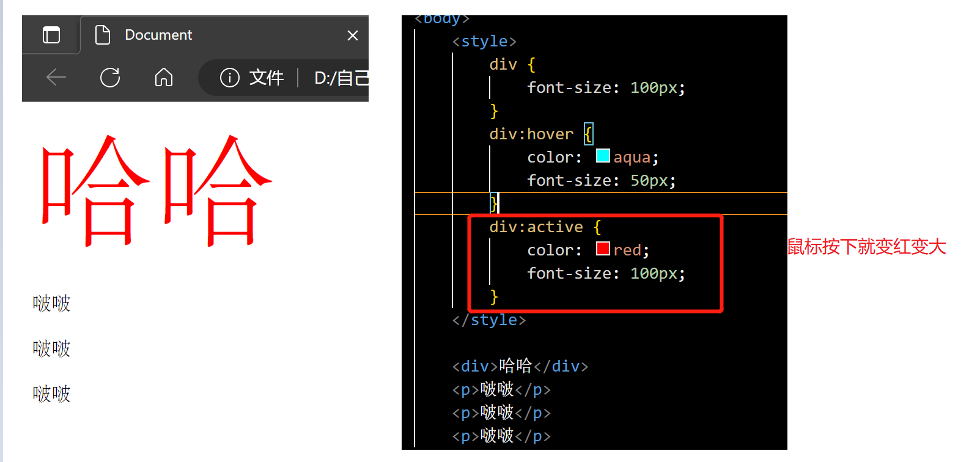Click the opening style tag
Screen dimensions: 980x462
tap(484, 41)
